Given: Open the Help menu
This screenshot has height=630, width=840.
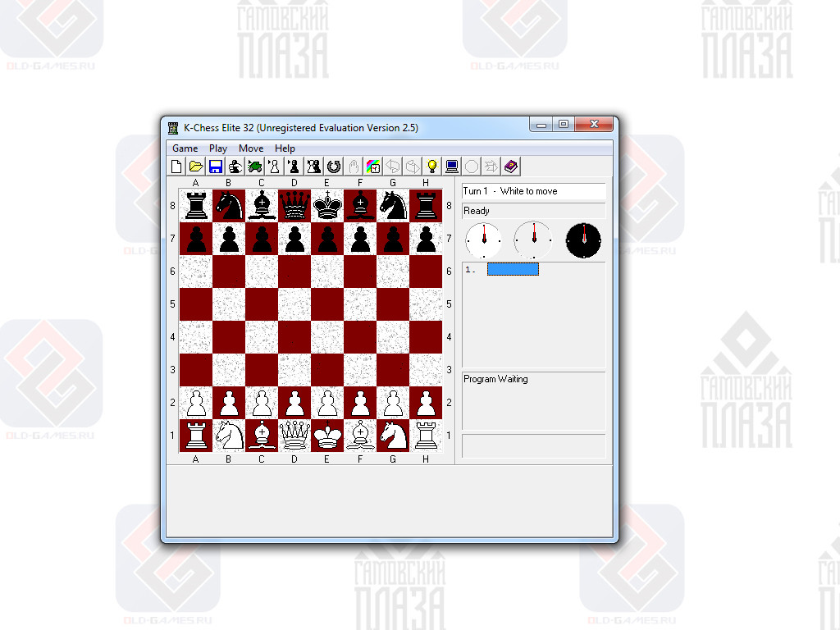Looking at the screenshot, I should (x=285, y=148).
